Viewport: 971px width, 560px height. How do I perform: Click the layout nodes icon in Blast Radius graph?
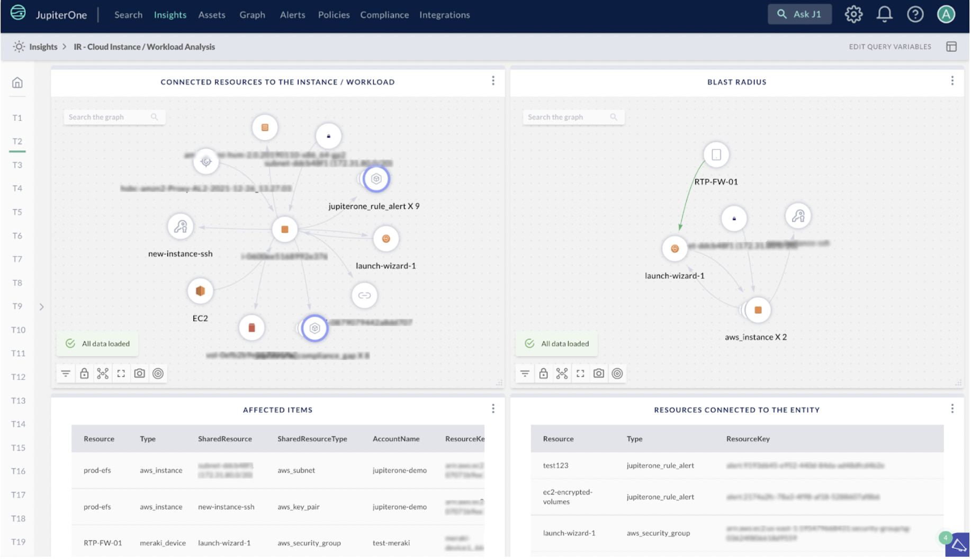pos(562,374)
